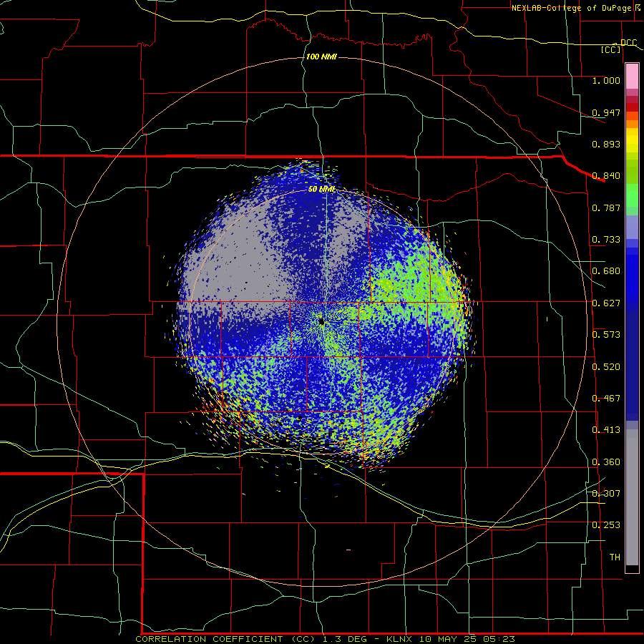Click the 0.627 legend value
644x644 pixels.
[606, 303]
